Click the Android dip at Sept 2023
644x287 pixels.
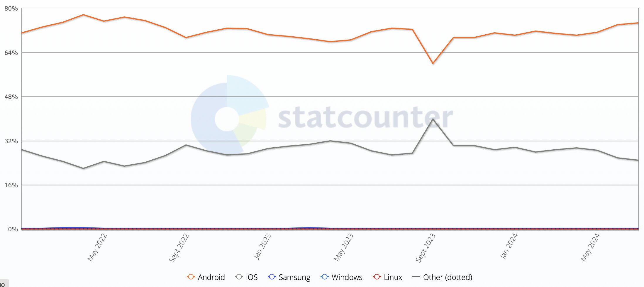coord(433,63)
